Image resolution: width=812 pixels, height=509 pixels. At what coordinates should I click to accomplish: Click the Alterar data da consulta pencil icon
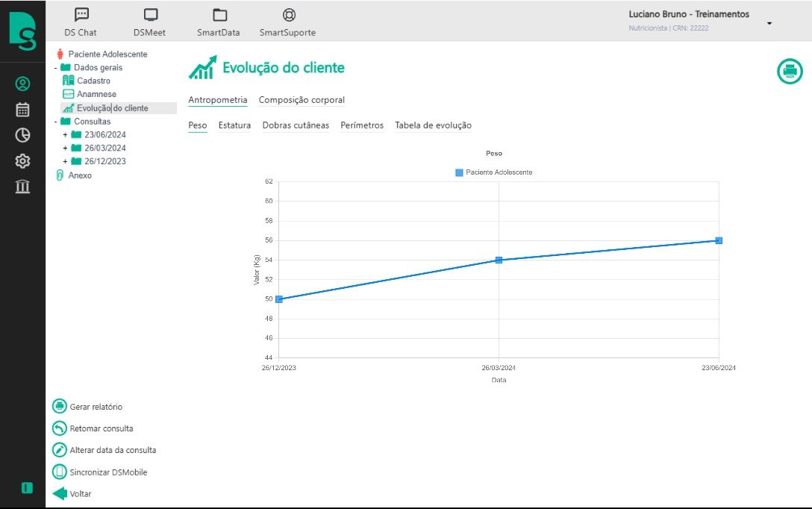coord(60,450)
